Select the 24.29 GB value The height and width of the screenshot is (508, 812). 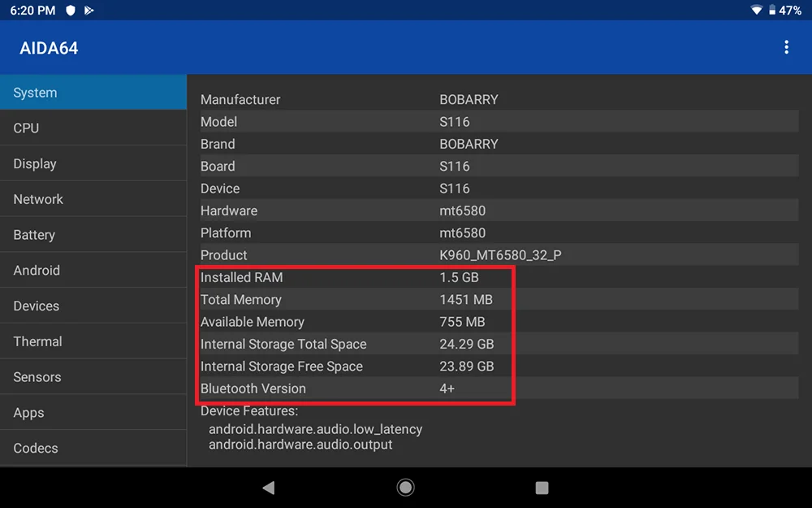tap(467, 345)
